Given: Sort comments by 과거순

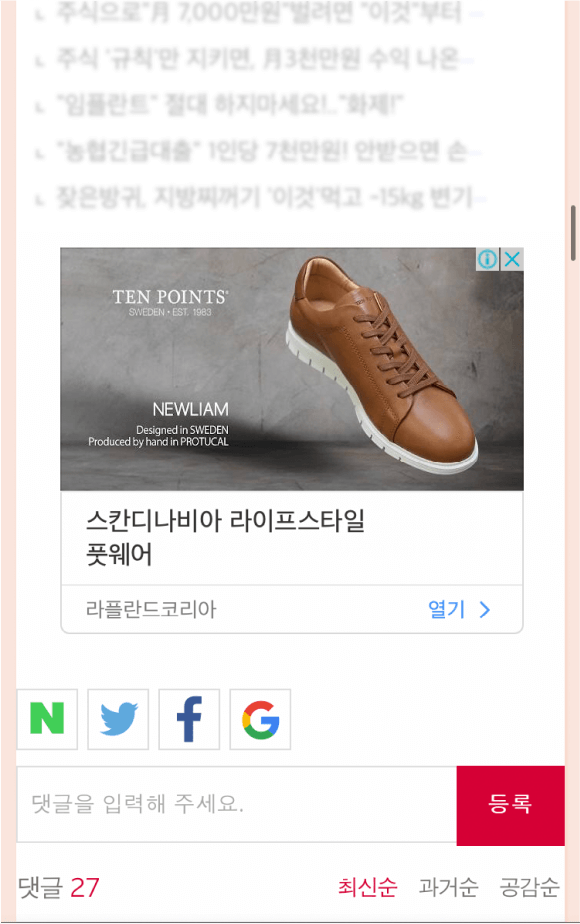Looking at the screenshot, I should click(448, 887).
